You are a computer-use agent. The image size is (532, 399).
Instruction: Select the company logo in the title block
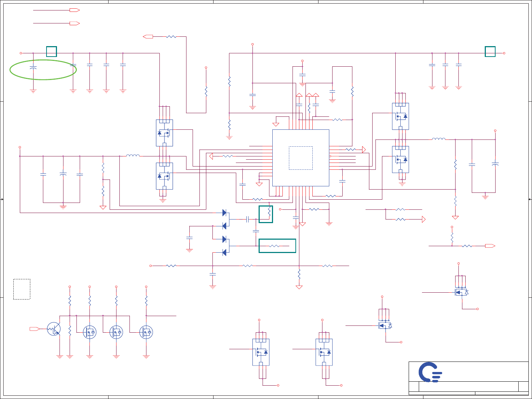coord(430,372)
